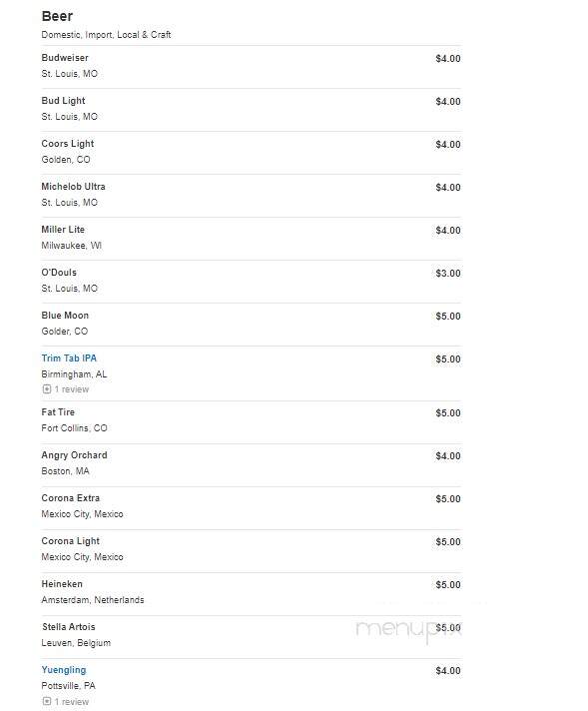The width and height of the screenshot is (588, 711).
Task: Click the Corona Extra item name
Action: pyautogui.click(x=70, y=498)
